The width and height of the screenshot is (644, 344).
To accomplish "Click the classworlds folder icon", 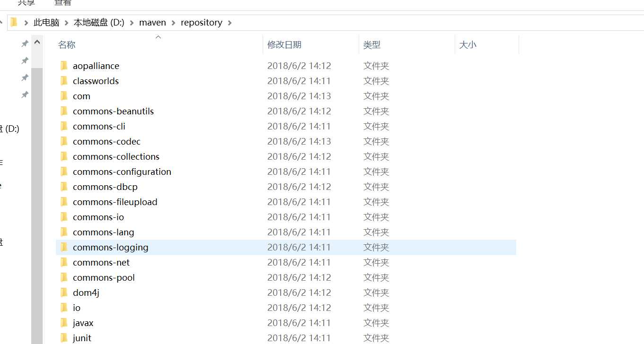I will [64, 81].
